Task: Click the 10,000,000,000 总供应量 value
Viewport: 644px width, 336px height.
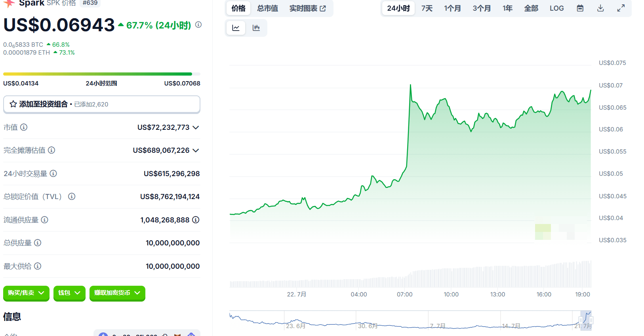Action: (x=173, y=243)
